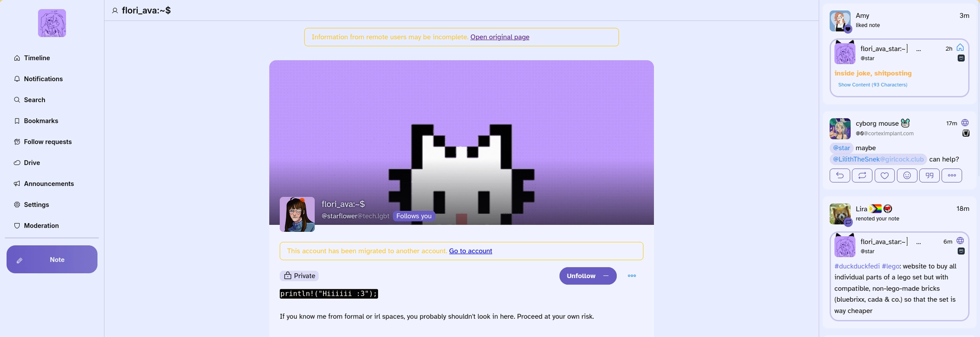Open the #duckduckfedi hashtag
The width and height of the screenshot is (980, 337).
(857, 266)
